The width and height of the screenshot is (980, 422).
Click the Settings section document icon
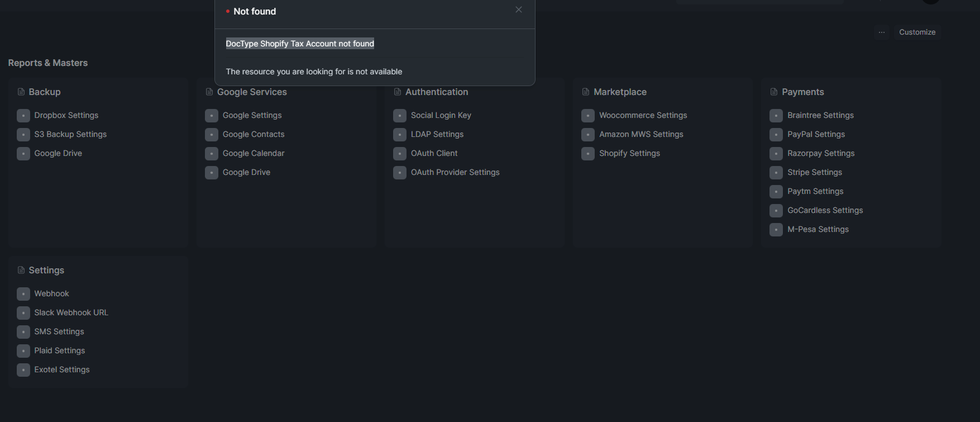tap(20, 270)
